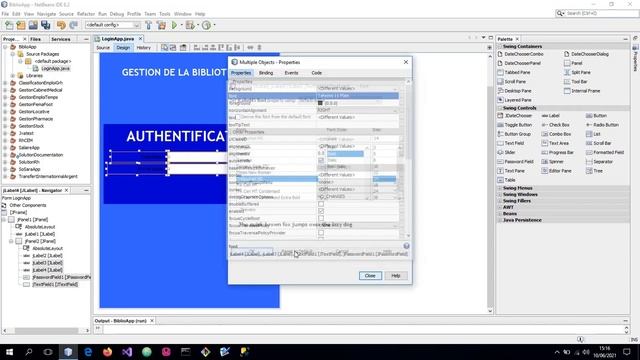
Task: Click the New File toolbar icon
Action: tap(9, 25)
